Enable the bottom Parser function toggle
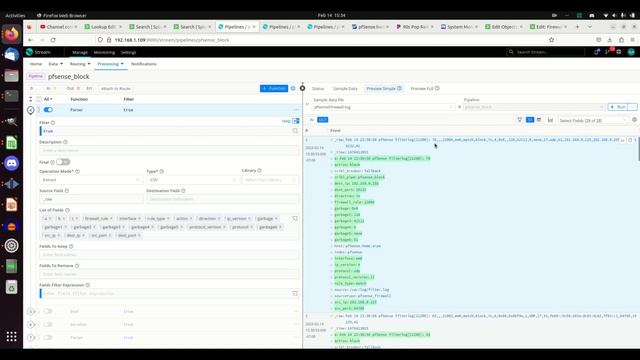 (48, 338)
